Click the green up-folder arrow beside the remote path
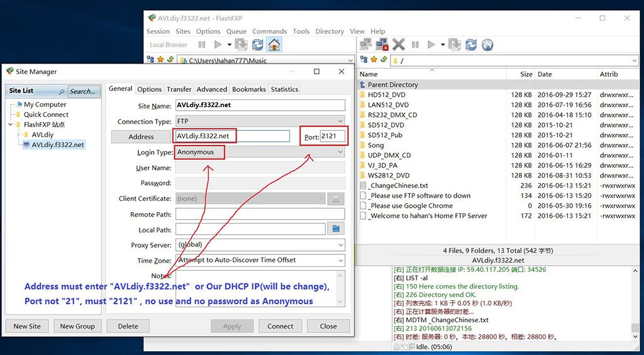 (x=384, y=60)
